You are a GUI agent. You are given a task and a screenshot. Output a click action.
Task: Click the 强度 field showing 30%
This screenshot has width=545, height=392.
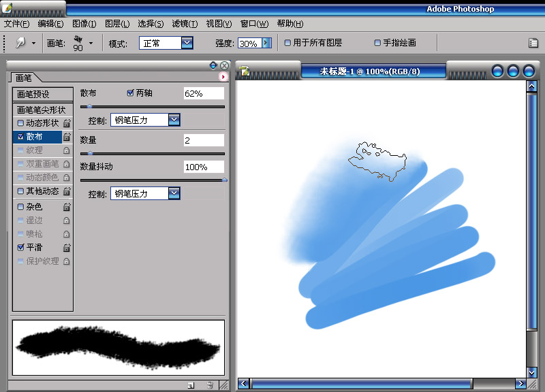(x=249, y=43)
